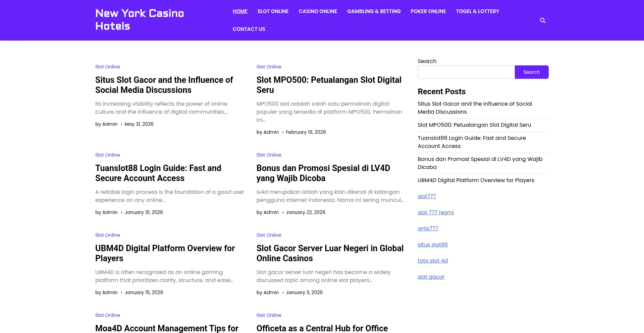Click the February 19, 2026 post date
Viewport: 644px width, 333px height.
pos(306,132)
